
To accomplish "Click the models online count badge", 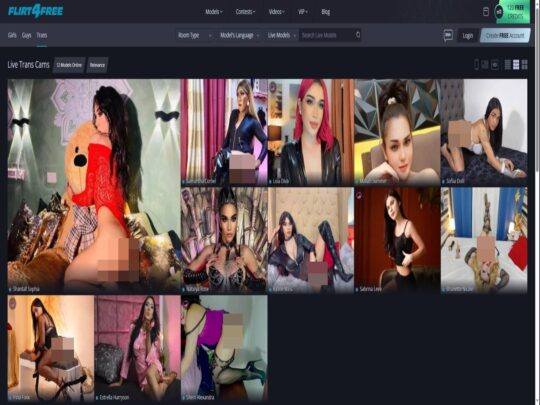I will coord(69,65).
